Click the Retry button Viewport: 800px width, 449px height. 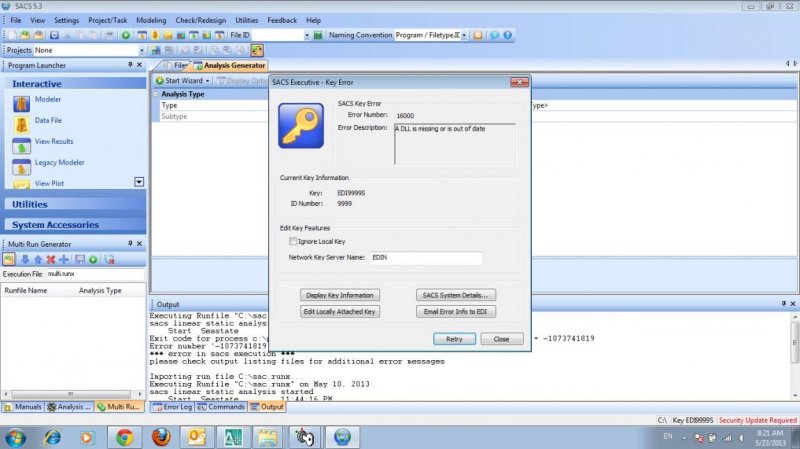coord(454,339)
